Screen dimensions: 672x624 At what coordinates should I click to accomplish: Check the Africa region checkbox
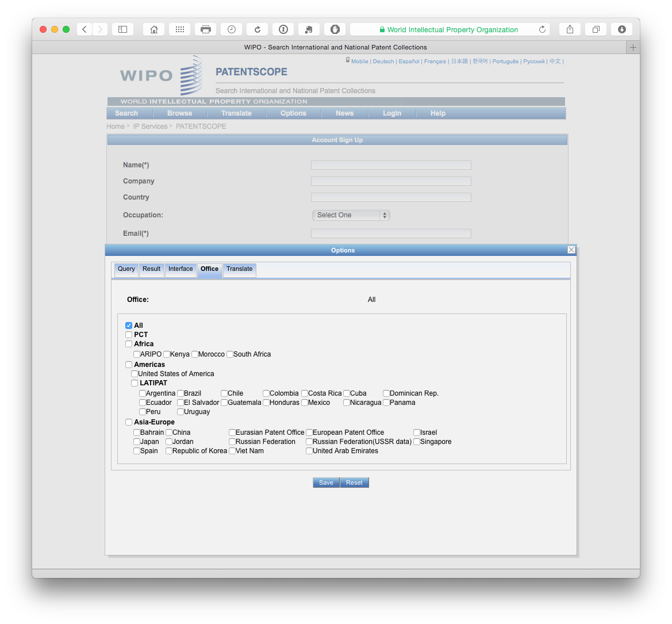(129, 344)
